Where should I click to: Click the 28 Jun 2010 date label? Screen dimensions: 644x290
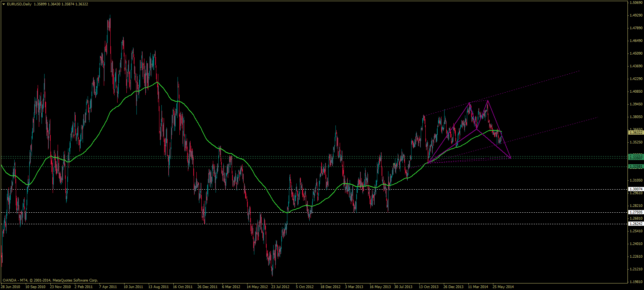(x=11, y=287)
